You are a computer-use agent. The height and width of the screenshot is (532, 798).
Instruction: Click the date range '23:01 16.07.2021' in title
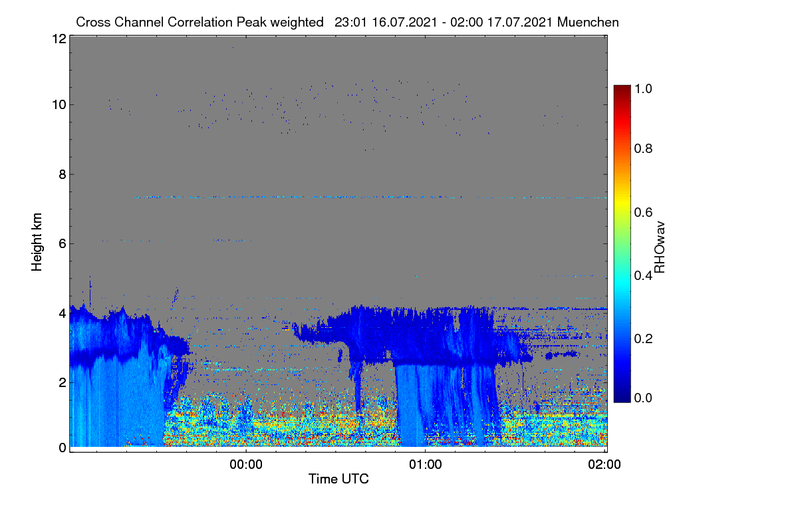point(386,22)
